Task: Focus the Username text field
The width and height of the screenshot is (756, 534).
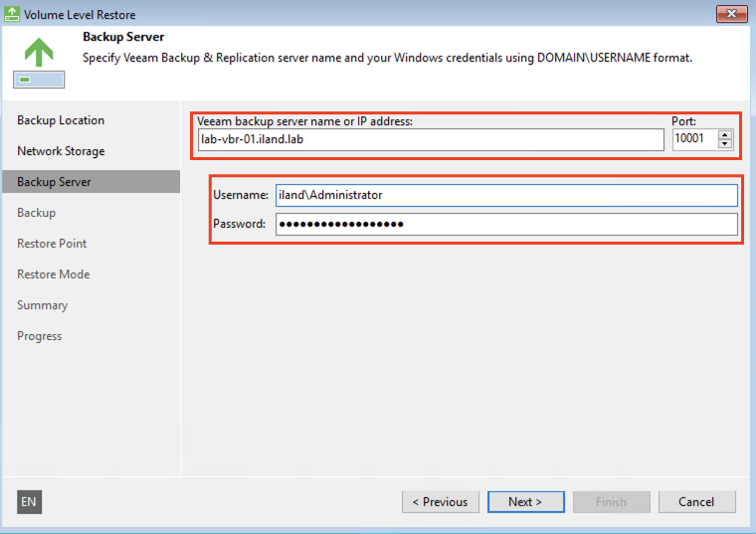Action: 506,195
